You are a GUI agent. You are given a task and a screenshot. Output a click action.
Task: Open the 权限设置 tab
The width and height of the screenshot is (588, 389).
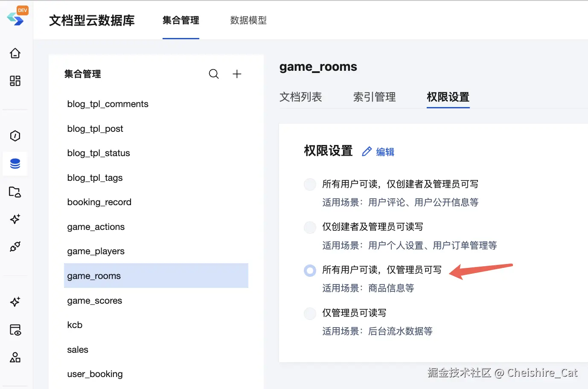(x=448, y=97)
